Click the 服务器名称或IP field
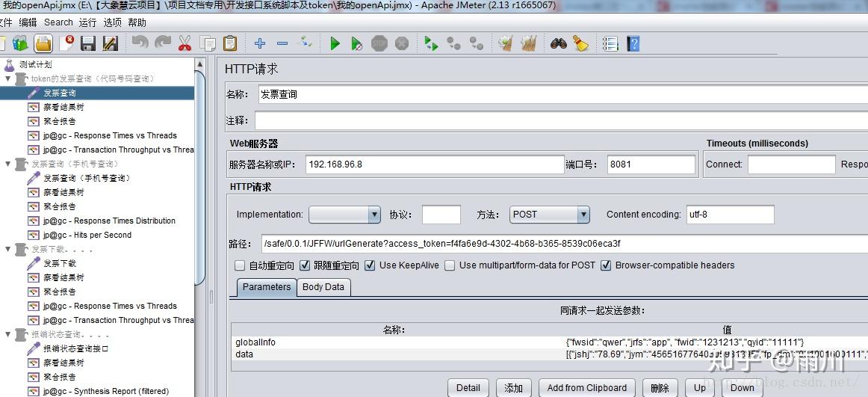The image size is (868, 397). coord(435,164)
